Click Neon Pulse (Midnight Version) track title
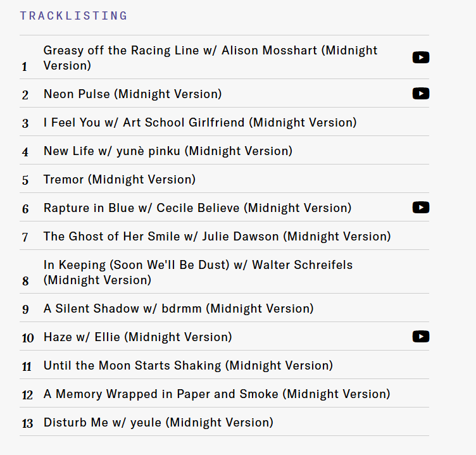The width and height of the screenshot is (476, 455). [132, 94]
